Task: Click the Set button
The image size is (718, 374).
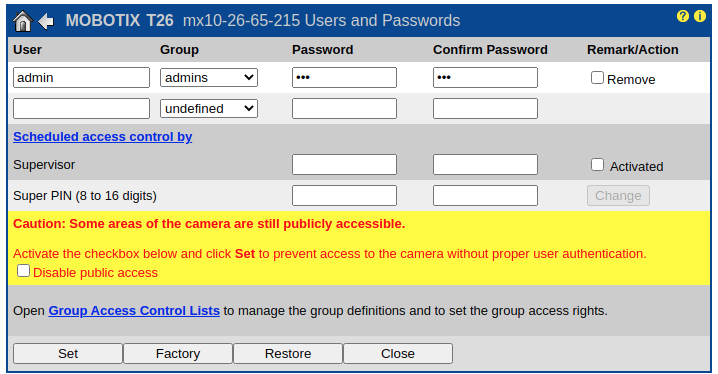Action: pyautogui.click(x=68, y=354)
